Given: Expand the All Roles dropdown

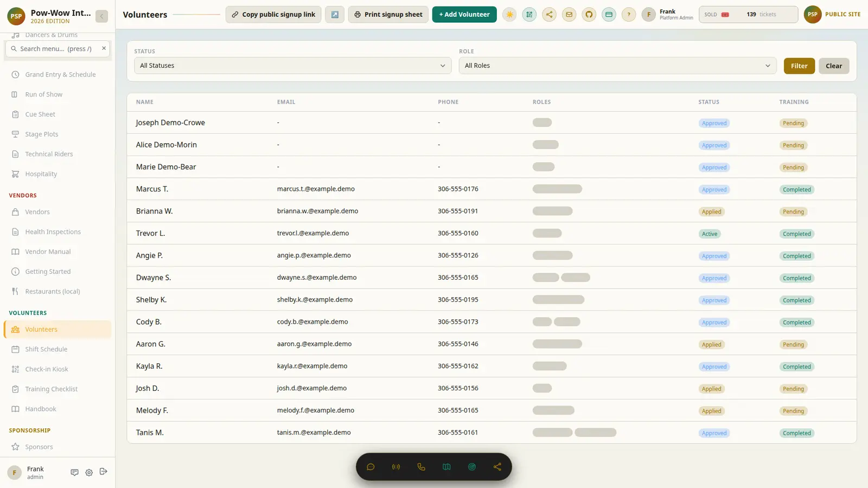Looking at the screenshot, I should click(617, 66).
